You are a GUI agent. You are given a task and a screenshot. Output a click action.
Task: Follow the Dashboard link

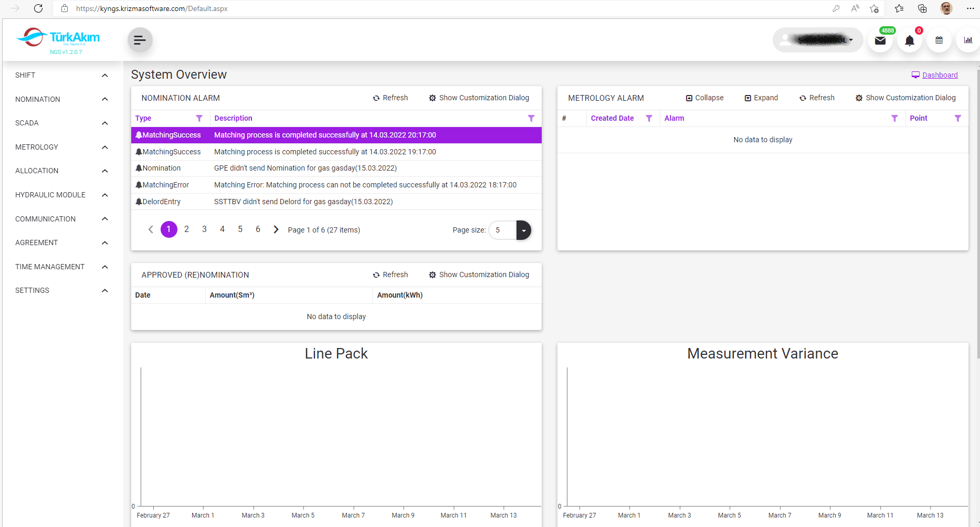(x=940, y=75)
